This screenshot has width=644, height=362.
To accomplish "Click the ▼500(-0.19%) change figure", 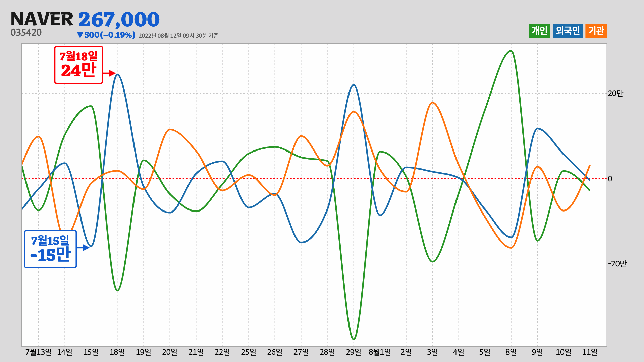I will pos(106,35).
